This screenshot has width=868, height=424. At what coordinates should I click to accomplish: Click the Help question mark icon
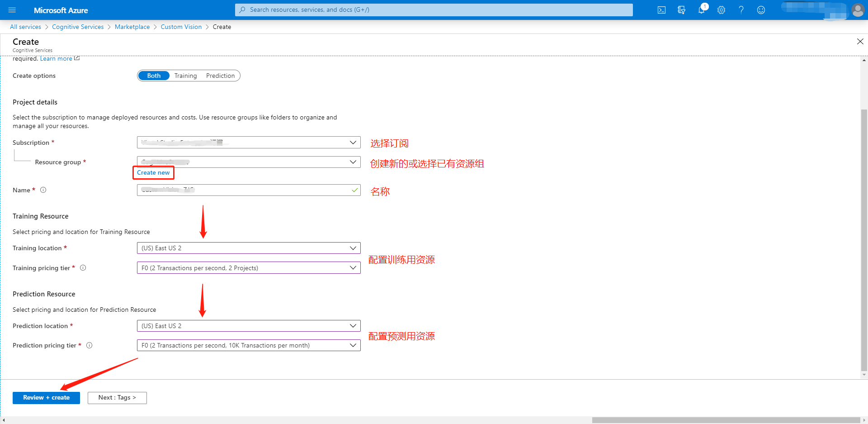[741, 10]
